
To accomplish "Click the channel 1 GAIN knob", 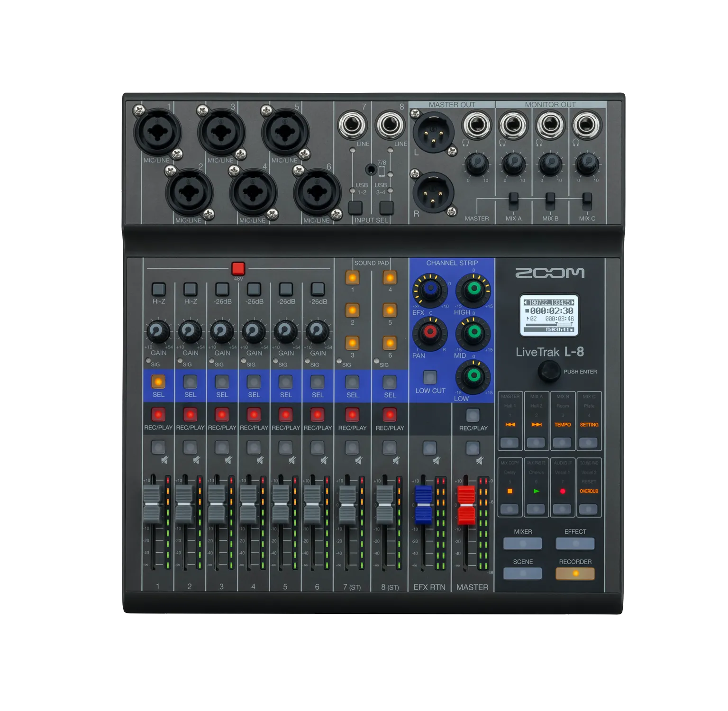I will click(158, 331).
